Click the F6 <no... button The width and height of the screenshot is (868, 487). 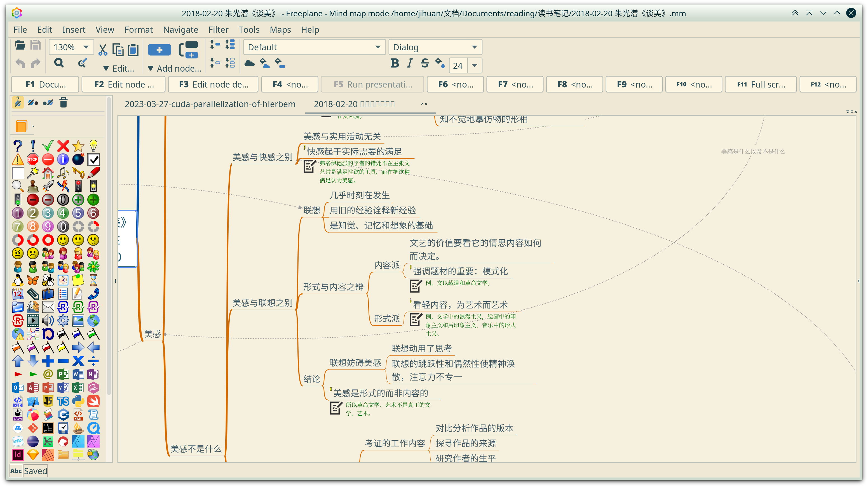(455, 84)
